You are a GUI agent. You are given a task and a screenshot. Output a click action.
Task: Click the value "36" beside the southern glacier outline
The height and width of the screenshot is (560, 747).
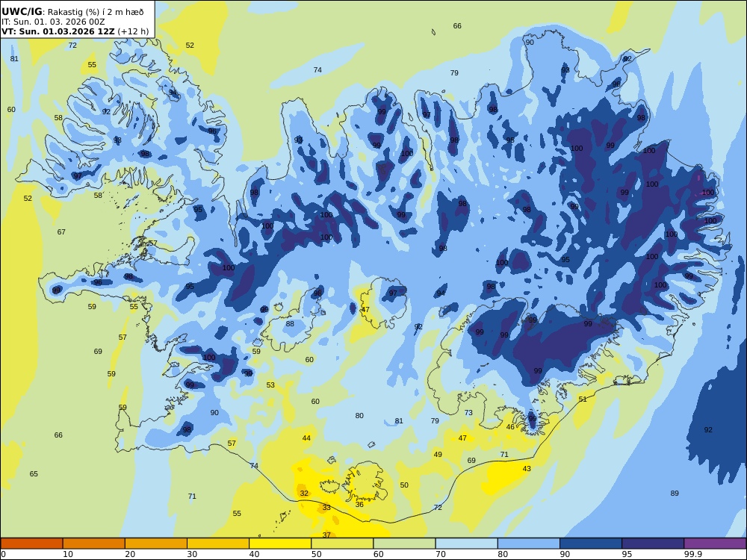pos(359,505)
